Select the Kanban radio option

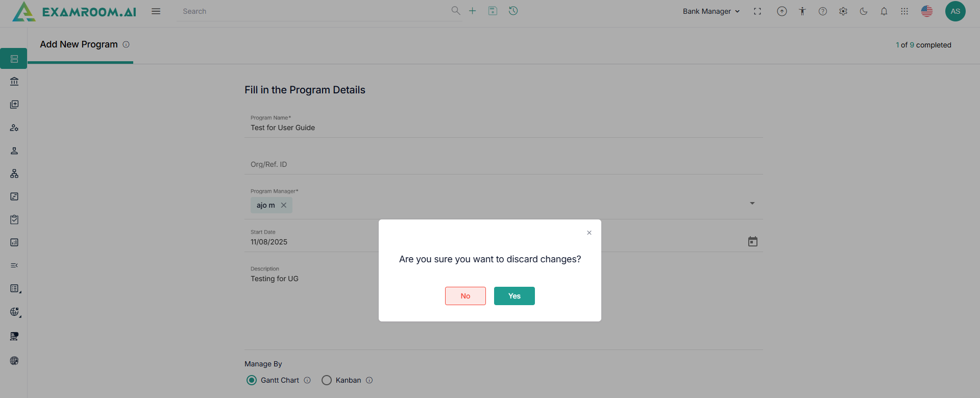(x=327, y=380)
